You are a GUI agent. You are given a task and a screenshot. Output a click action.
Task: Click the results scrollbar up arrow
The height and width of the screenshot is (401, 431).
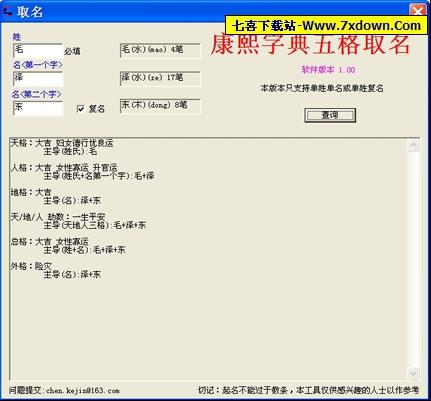(413, 145)
